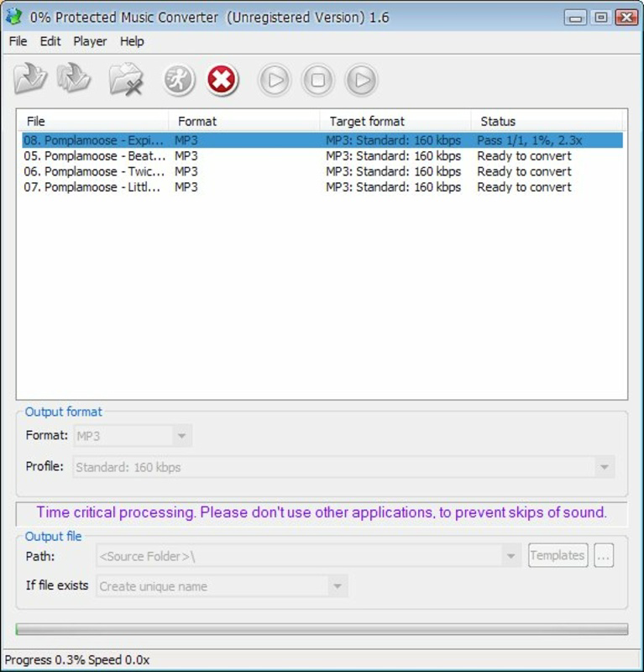Open the Help menu

coord(132,41)
